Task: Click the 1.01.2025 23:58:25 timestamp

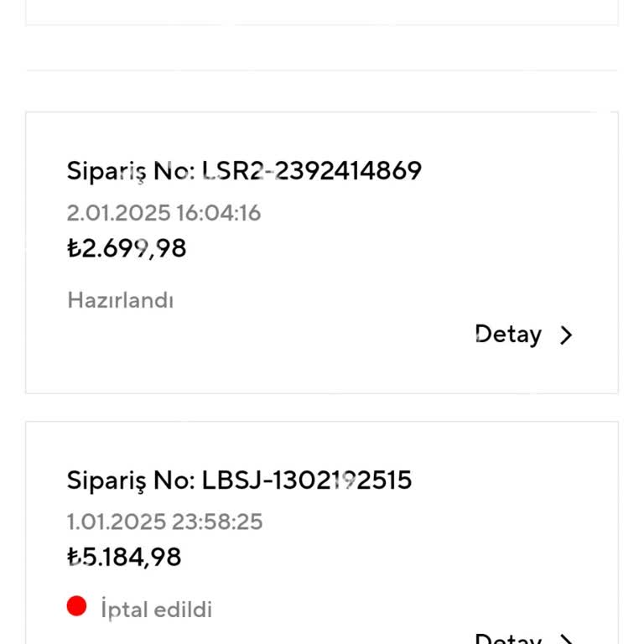Action: pyautogui.click(x=164, y=522)
